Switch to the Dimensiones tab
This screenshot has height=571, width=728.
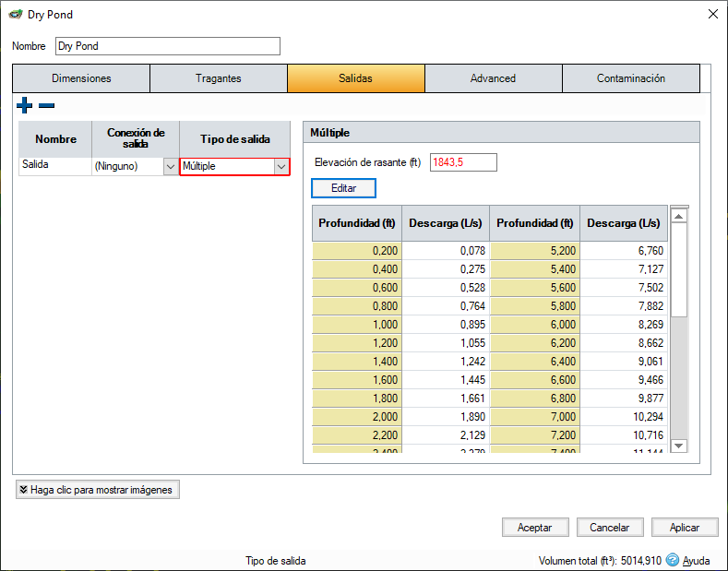click(x=81, y=78)
